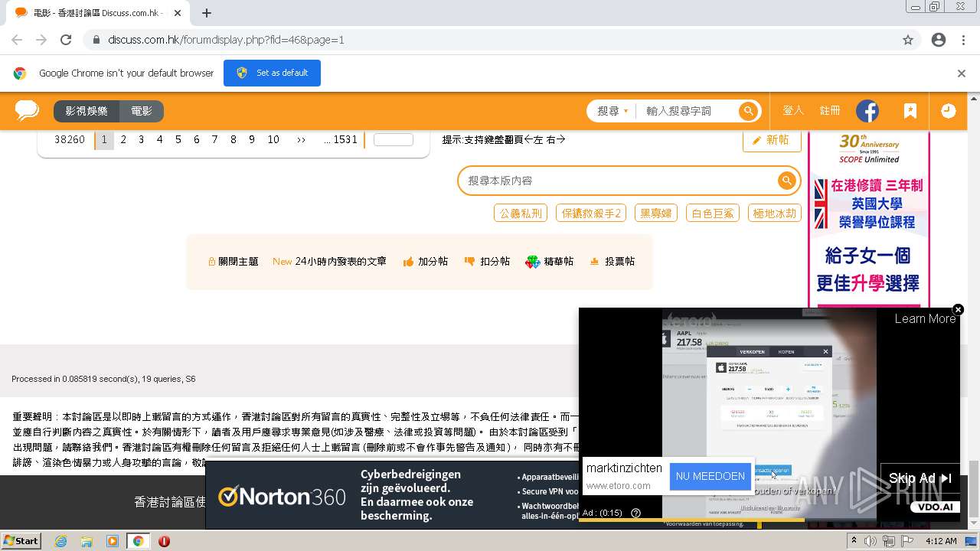
Task: Go back to previous page
Action: 17,40
